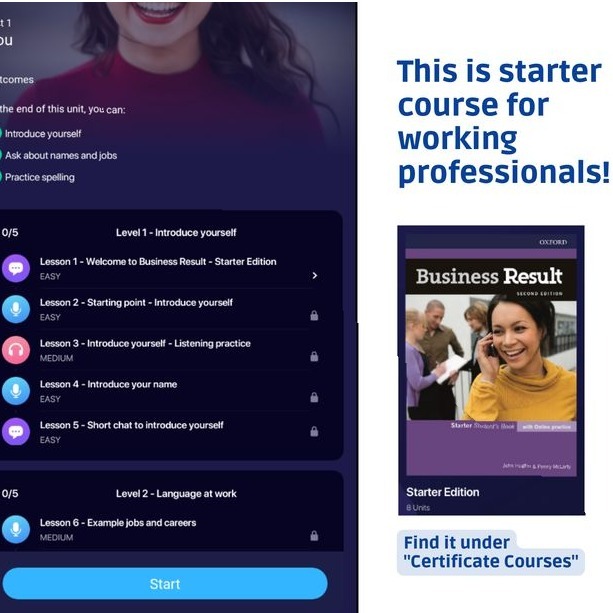Click the lock icon on Lesson 4 row
Screen dimensions: 613x613
pyautogui.click(x=314, y=397)
